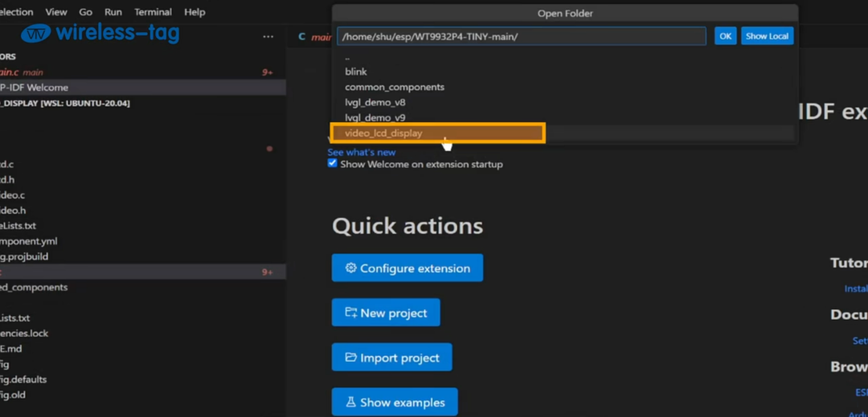Image resolution: width=868 pixels, height=417 pixels.
Task: Click the Show Local button
Action: (768, 36)
